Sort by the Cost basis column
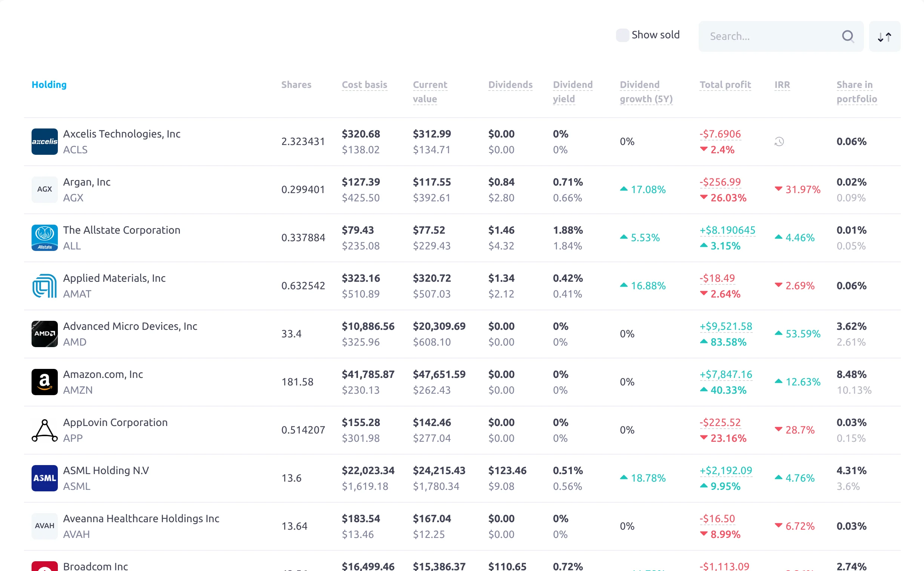The height and width of the screenshot is (571, 924). (x=364, y=85)
